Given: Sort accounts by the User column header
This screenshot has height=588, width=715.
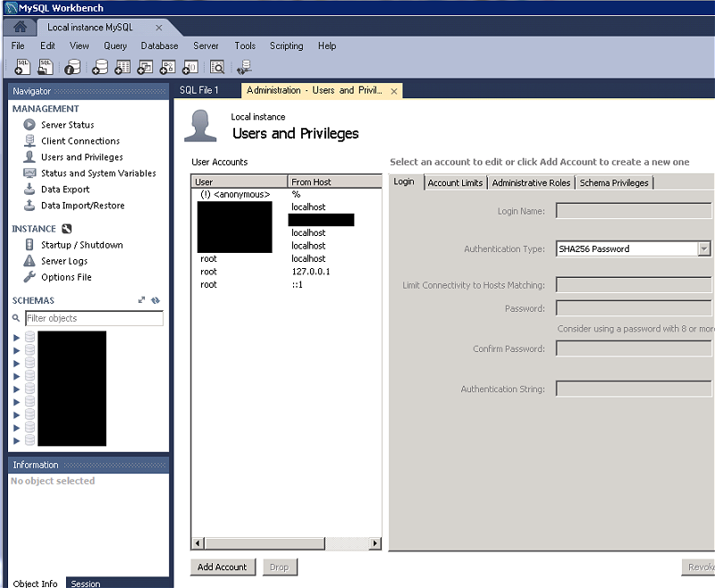Looking at the screenshot, I should coord(240,181).
